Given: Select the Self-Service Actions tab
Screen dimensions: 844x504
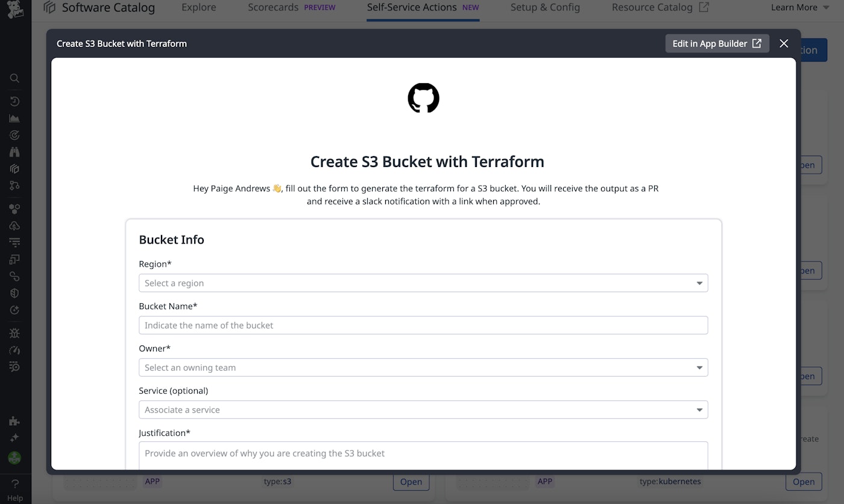Looking at the screenshot, I should [x=423, y=8].
